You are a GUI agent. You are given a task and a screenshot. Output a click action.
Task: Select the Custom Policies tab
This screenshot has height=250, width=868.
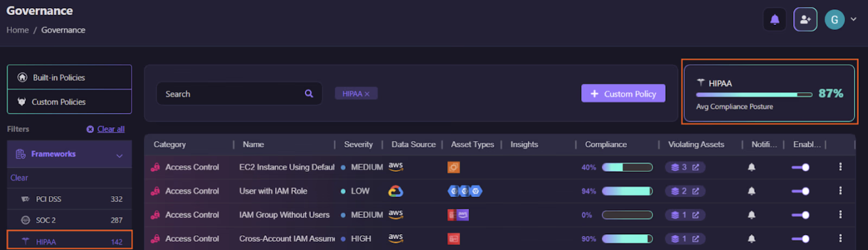69,102
